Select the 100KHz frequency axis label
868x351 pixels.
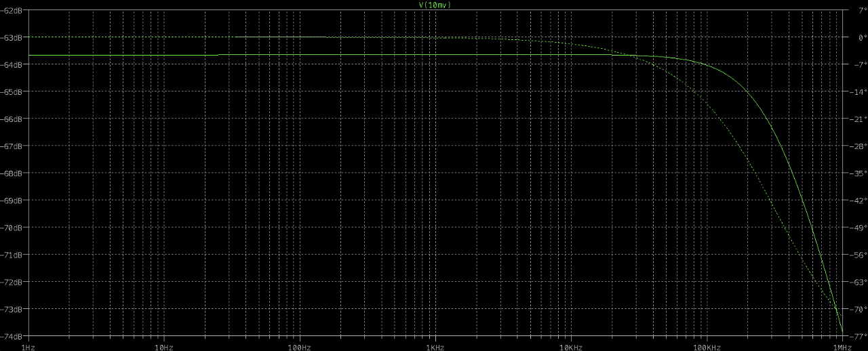pos(706,347)
